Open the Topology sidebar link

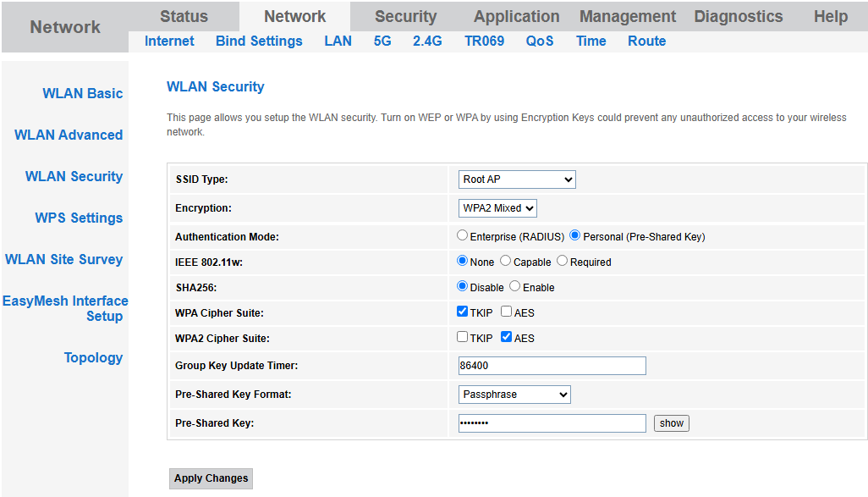click(93, 357)
